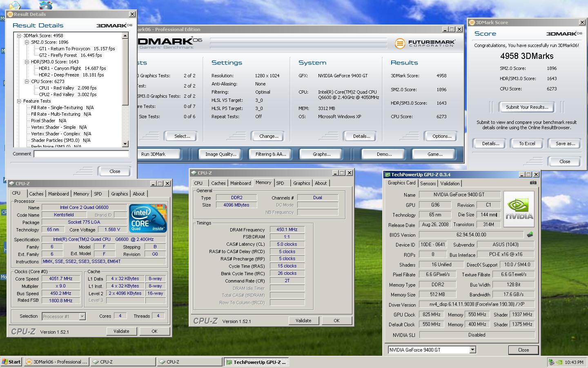Switch to Sensors tab in GPU-Z

[x=428, y=184]
